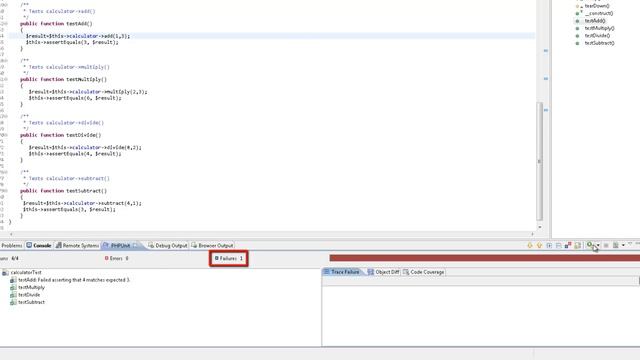This screenshot has height=360, width=640.
Task: Click Errors count label
Action: (116, 258)
